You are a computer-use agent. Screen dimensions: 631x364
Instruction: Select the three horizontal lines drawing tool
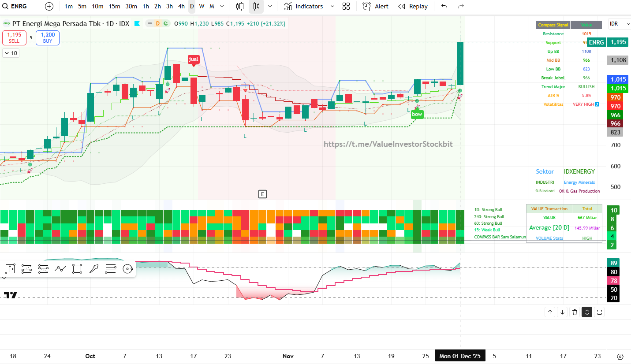pos(111,269)
